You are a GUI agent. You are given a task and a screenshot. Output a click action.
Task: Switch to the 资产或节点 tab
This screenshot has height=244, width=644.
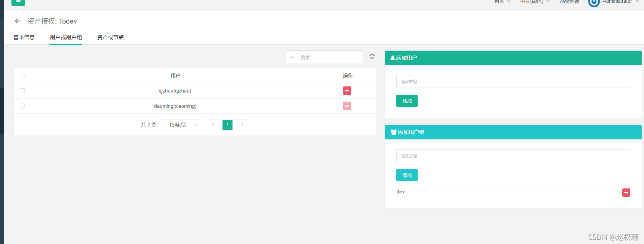pyautogui.click(x=111, y=37)
